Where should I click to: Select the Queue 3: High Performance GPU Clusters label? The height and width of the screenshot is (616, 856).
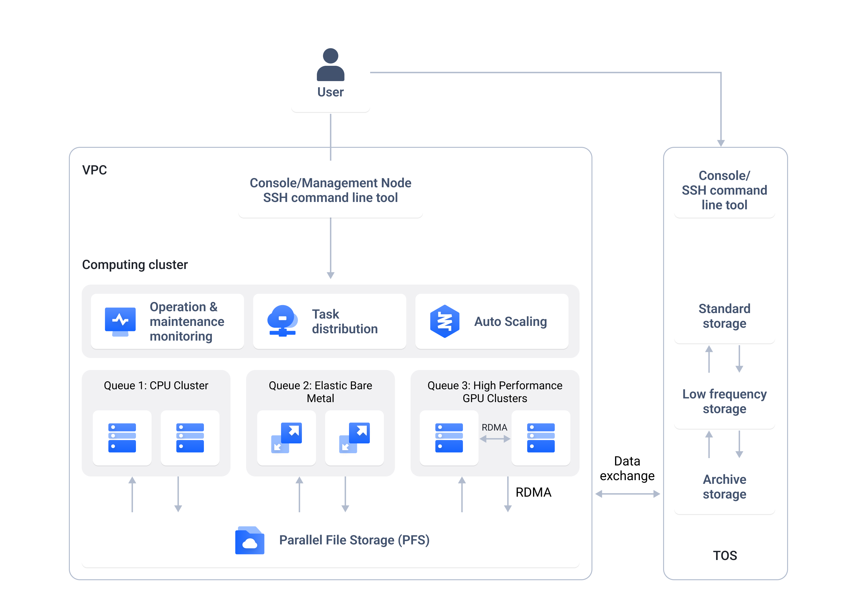point(495,392)
